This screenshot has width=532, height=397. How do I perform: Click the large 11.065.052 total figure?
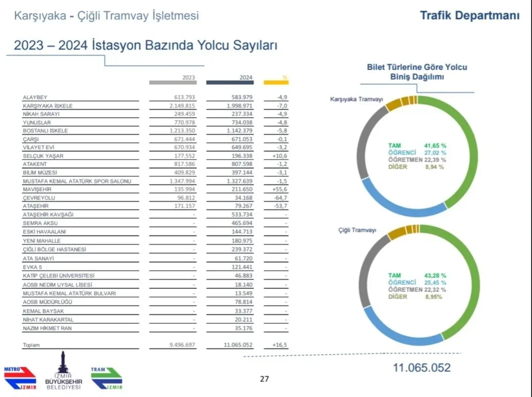coord(421,368)
